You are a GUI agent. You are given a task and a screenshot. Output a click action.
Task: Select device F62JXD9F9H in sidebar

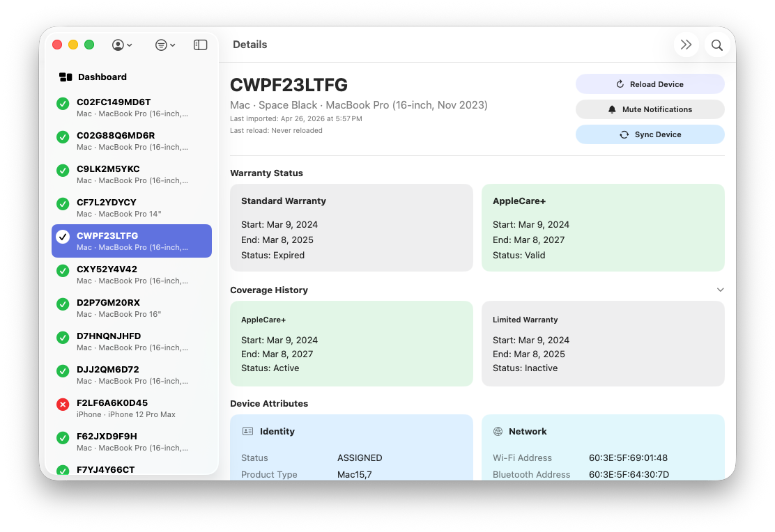tap(132, 441)
